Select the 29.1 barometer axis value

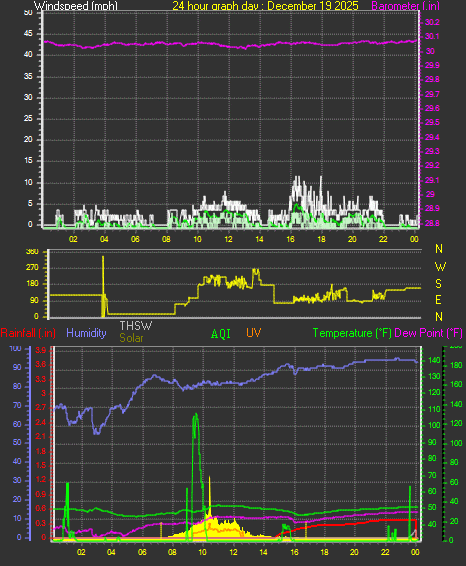coord(432,180)
